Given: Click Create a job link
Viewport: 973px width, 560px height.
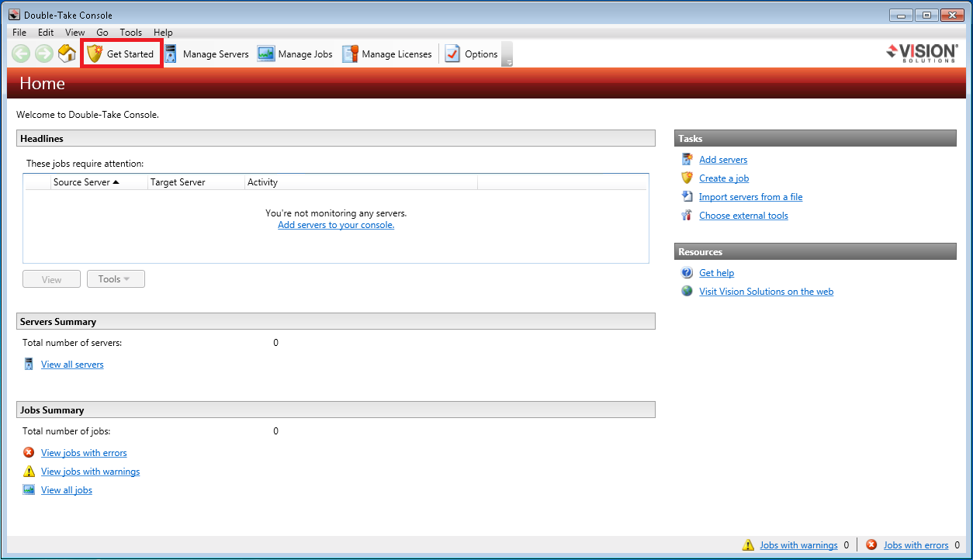Looking at the screenshot, I should click(x=724, y=178).
